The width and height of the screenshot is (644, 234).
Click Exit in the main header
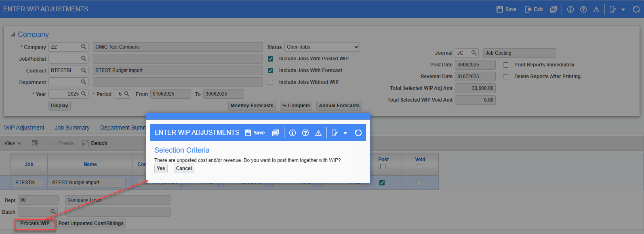534,9
